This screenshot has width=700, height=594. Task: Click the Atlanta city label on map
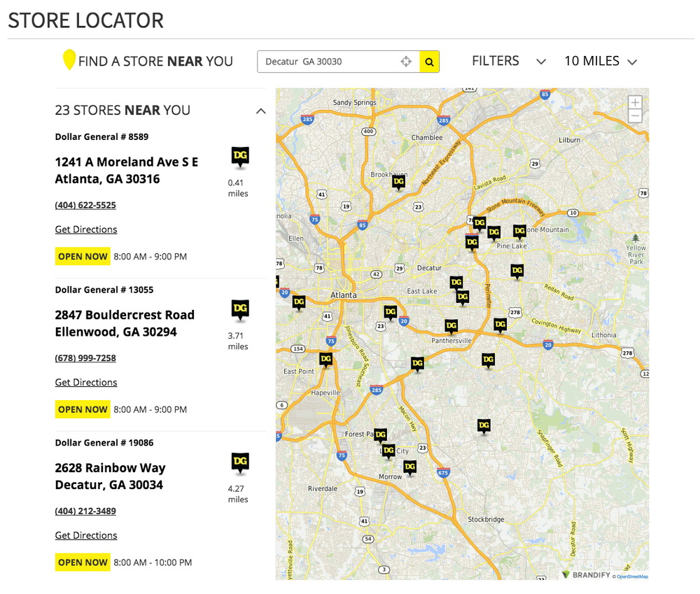click(x=343, y=295)
